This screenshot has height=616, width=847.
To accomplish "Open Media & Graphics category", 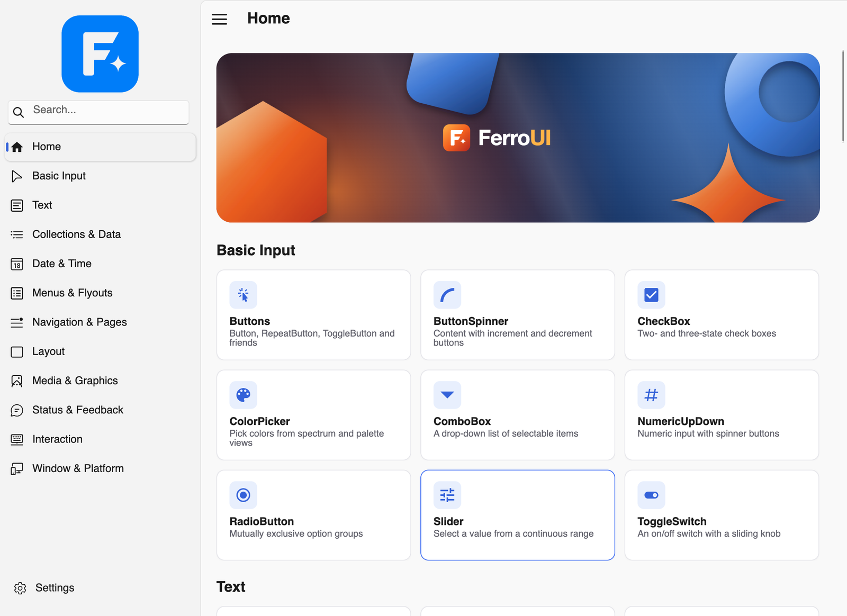I will point(100,381).
